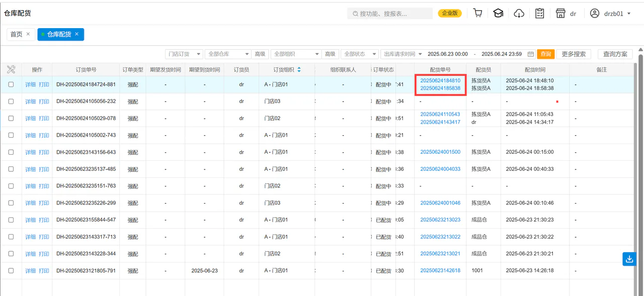Open the date range calendar icon
Viewport: 644px width, 296px height.
pos(530,54)
